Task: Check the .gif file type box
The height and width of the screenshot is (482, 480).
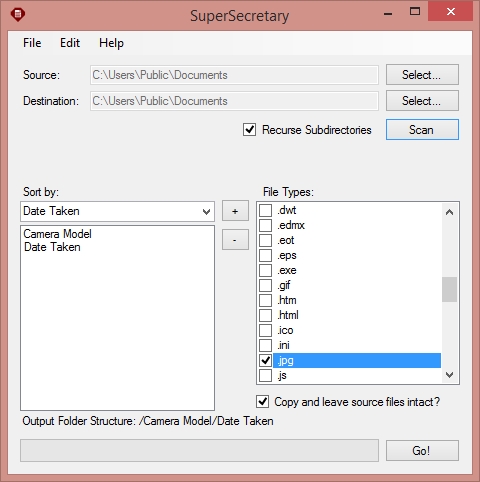Action: pyautogui.click(x=265, y=285)
